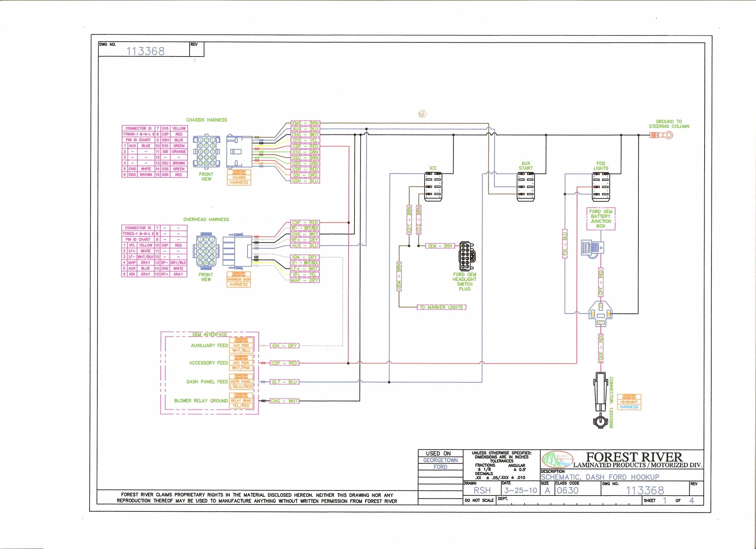Click the DLT - BLU wire label
The height and width of the screenshot is (549, 756).
point(284,382)
